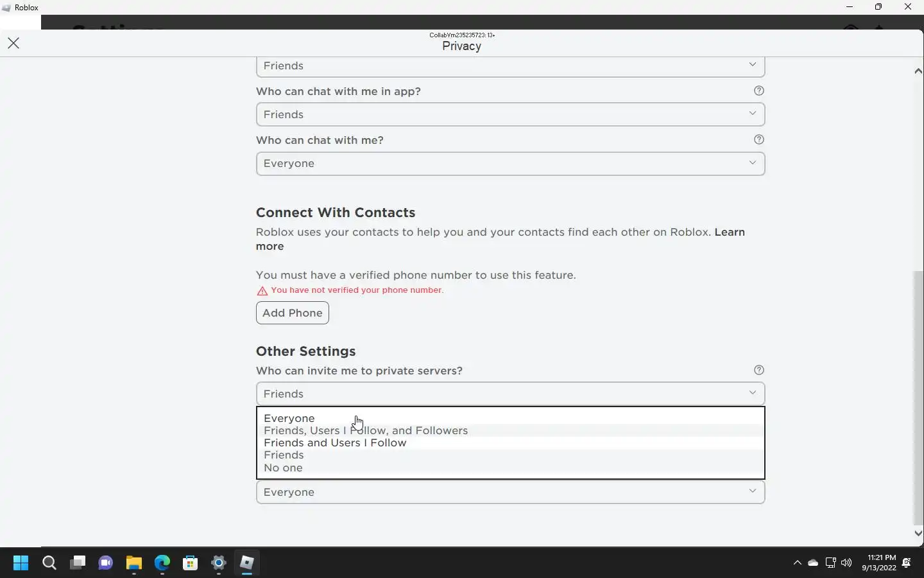Image resolution: width=924 pixels, height=578 pixels.
Task: Open the Windows Start menu
Action: click(21, 563)
